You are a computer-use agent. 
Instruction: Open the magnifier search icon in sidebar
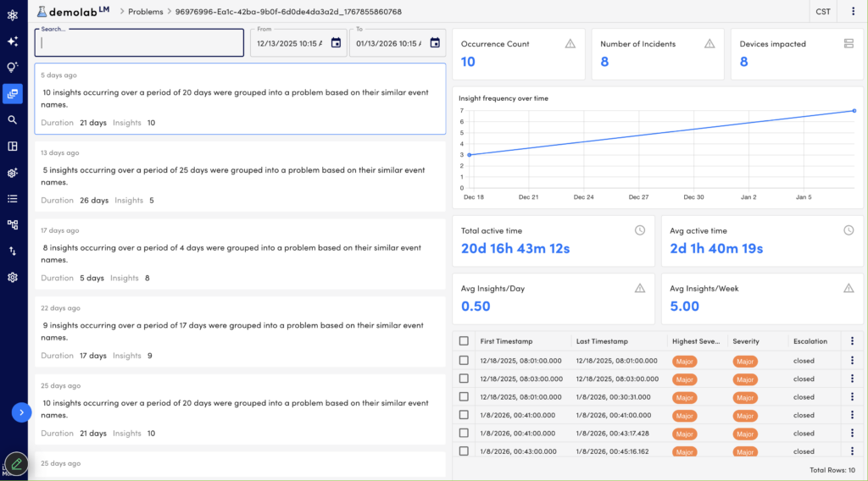tap(12, 120)
